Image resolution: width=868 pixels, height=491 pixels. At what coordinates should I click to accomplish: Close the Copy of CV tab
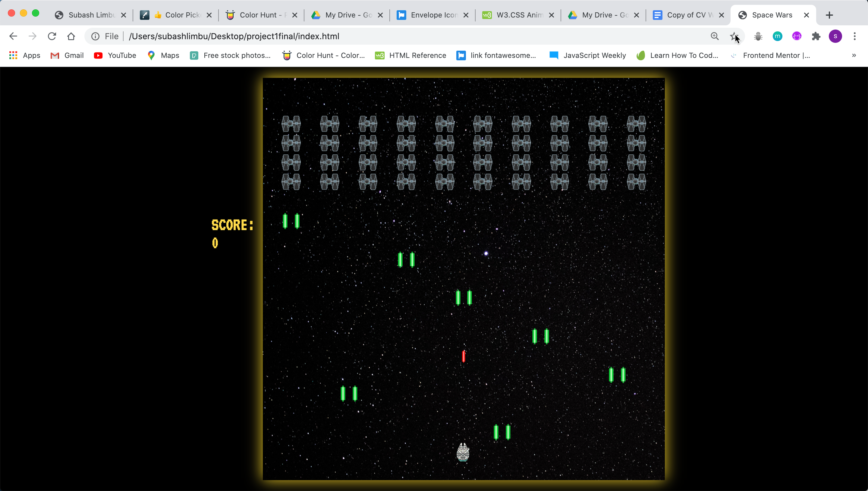722,15
